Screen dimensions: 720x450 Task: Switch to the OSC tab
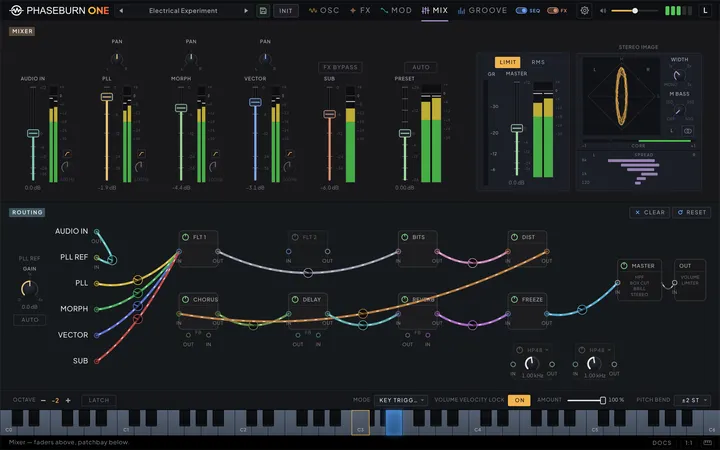(x=324, y=10)
